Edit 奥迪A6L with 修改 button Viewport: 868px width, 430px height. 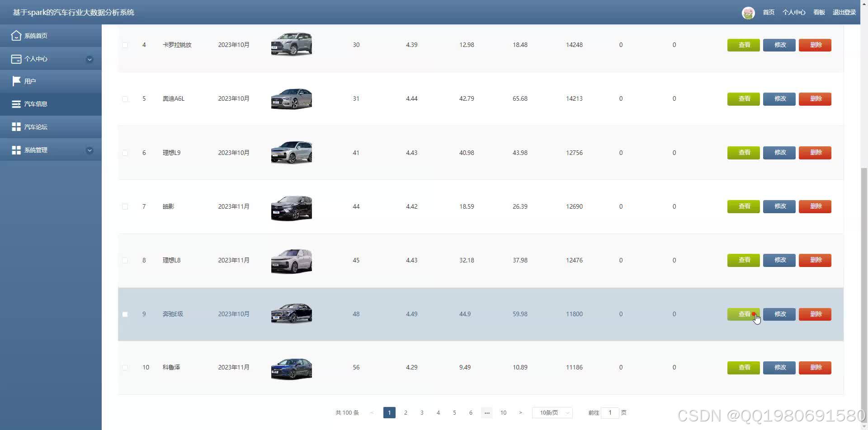[x=779, y=99]
